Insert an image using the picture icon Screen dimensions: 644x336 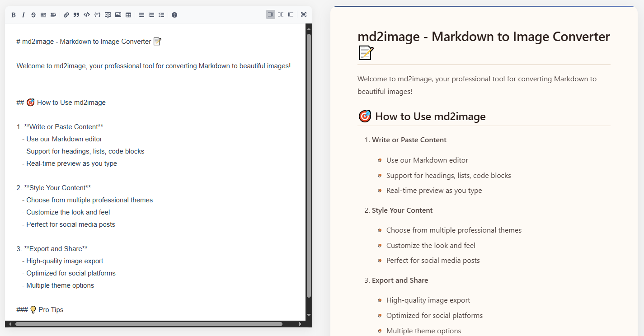point(118,15)
